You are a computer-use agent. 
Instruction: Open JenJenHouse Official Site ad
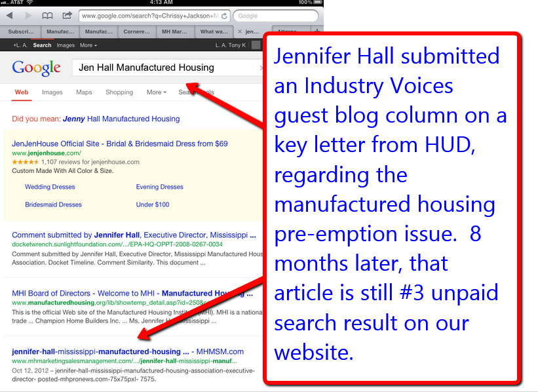120,144
